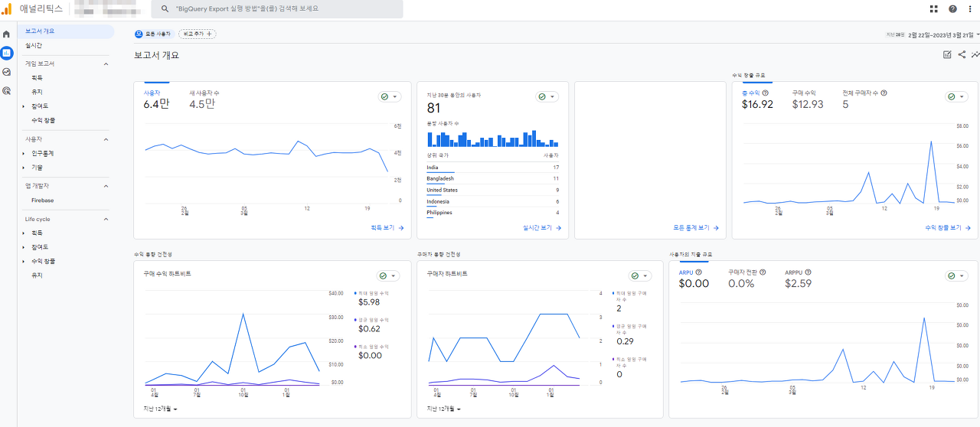Click the Indonesia country row
The height and width of the screenshot is (427, 980).
(x=493, y=201)
